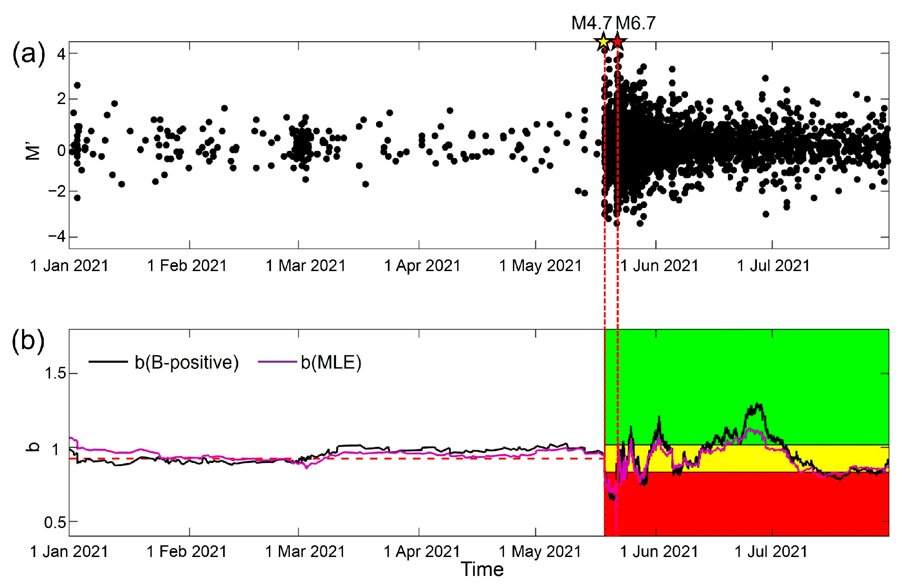
Task: Click the M4.7 label text
Action: pyautogui.click(x=591, y=23)
